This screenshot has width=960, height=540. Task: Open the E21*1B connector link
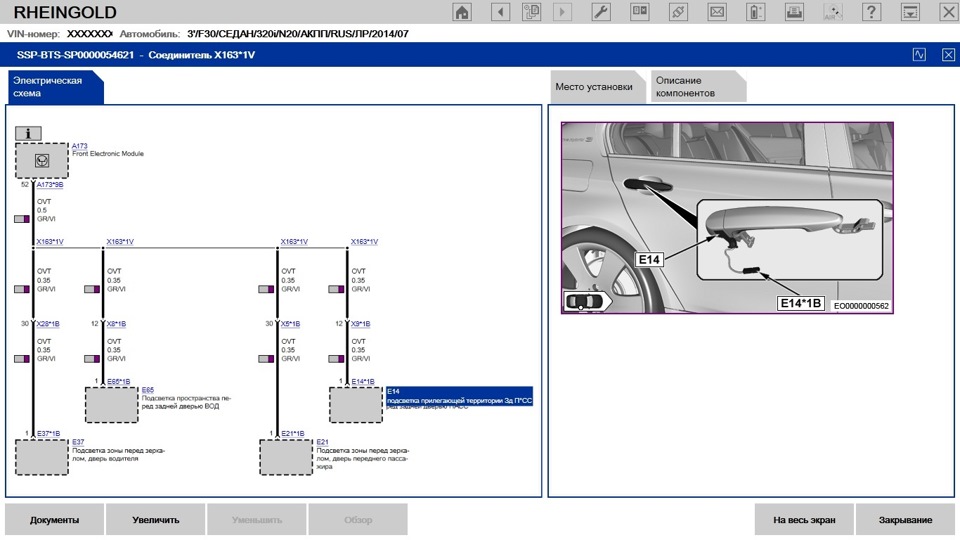coord(293,433)
